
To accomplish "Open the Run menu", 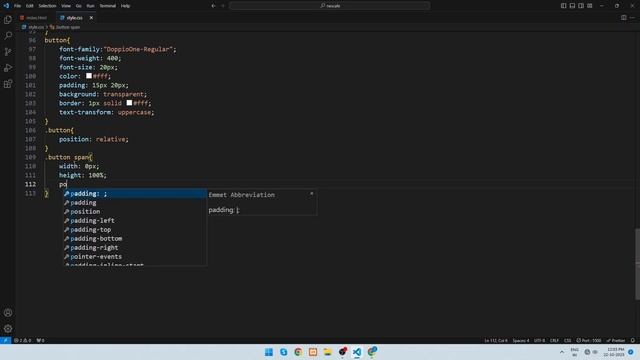I will coord(90,6).
